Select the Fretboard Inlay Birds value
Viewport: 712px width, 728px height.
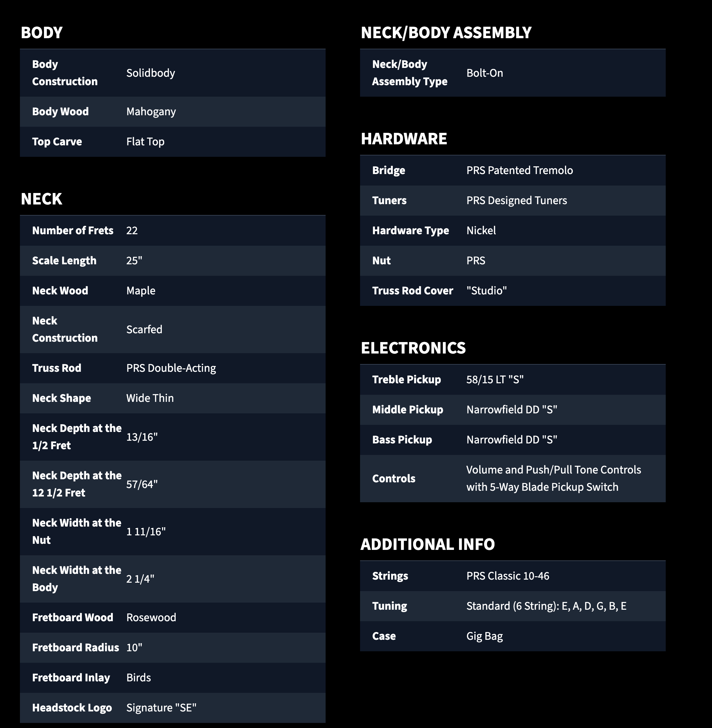tap(139, 678)
